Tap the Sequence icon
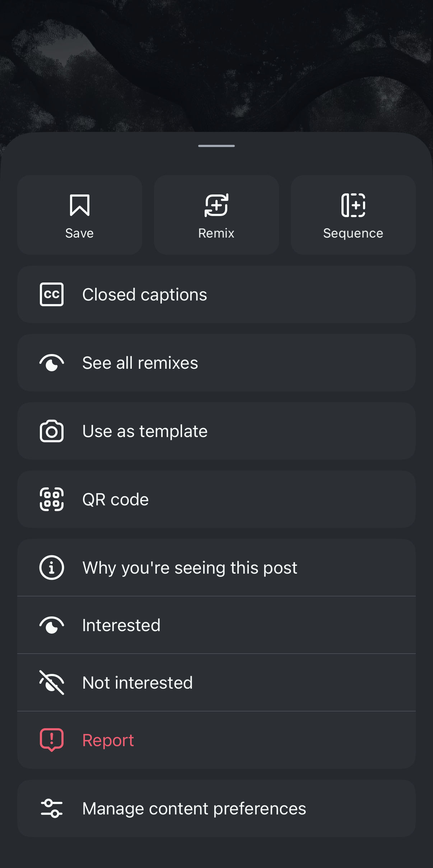 point(353,205)
